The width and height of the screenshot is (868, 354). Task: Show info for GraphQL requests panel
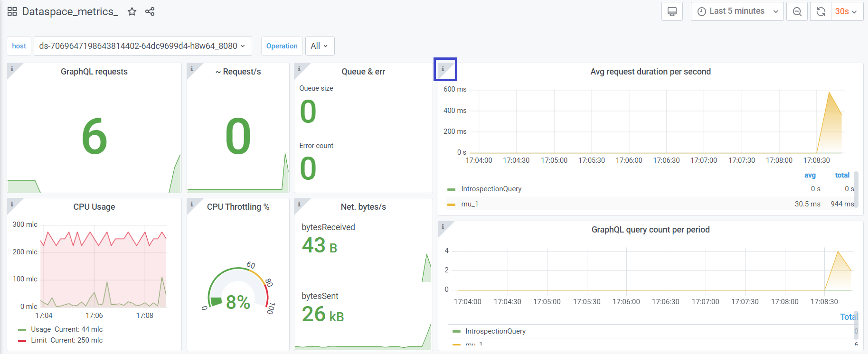[12, 69]
